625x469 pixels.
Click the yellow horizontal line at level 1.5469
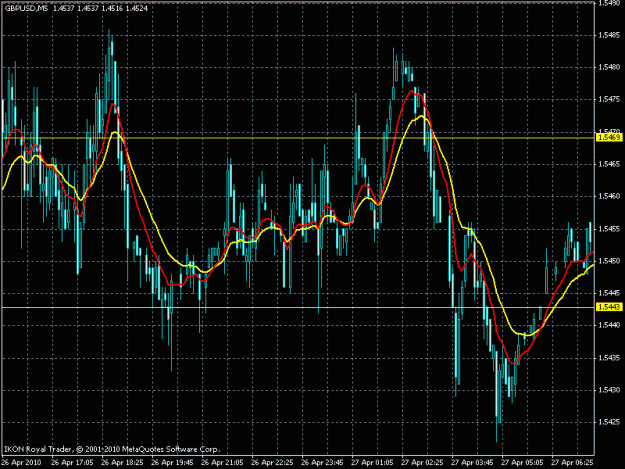coord(298,138)
